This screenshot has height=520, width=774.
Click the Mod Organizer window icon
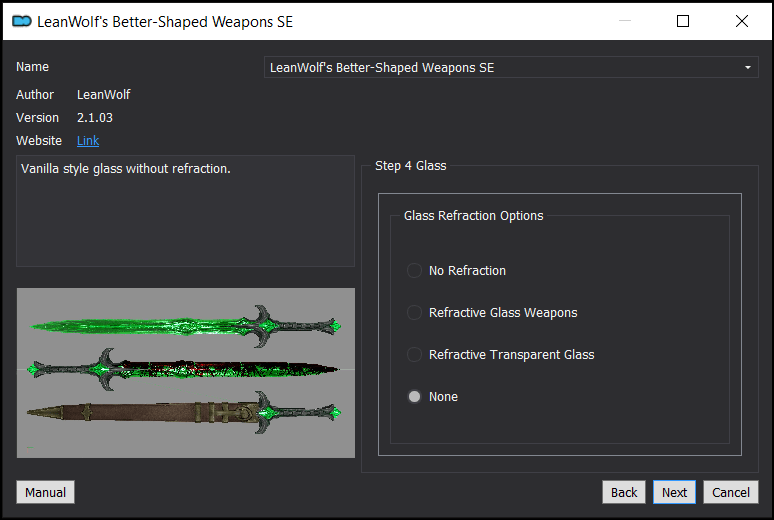[x=22, y=21]
